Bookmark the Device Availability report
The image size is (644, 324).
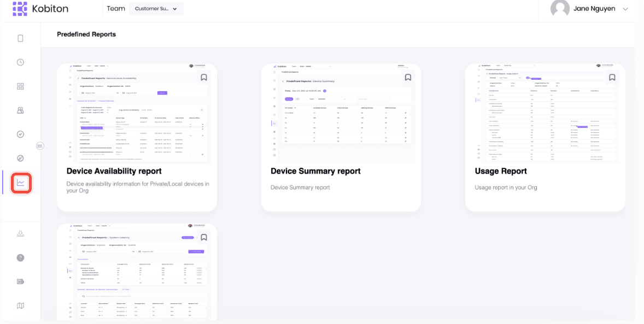pyautogui.click(x=203, y=77)
